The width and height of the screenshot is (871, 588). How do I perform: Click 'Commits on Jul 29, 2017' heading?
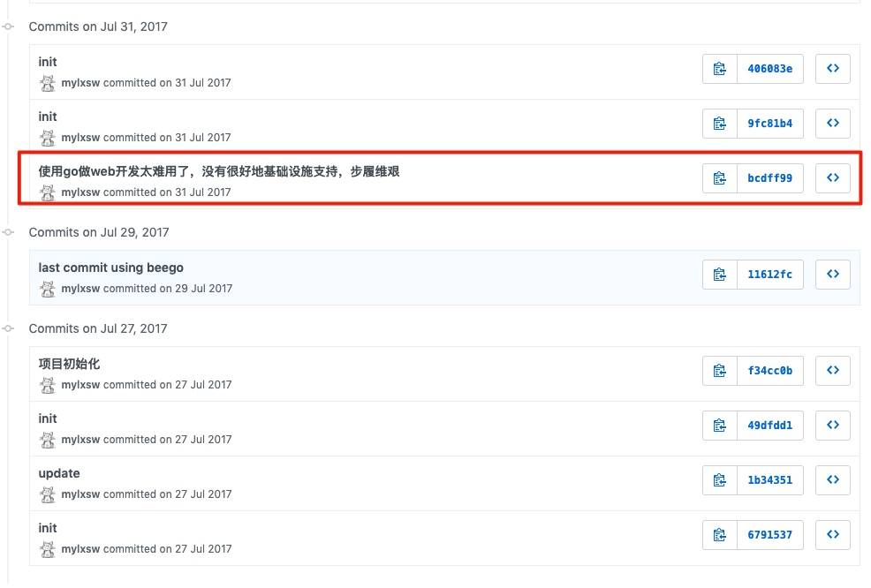(99, 232)
